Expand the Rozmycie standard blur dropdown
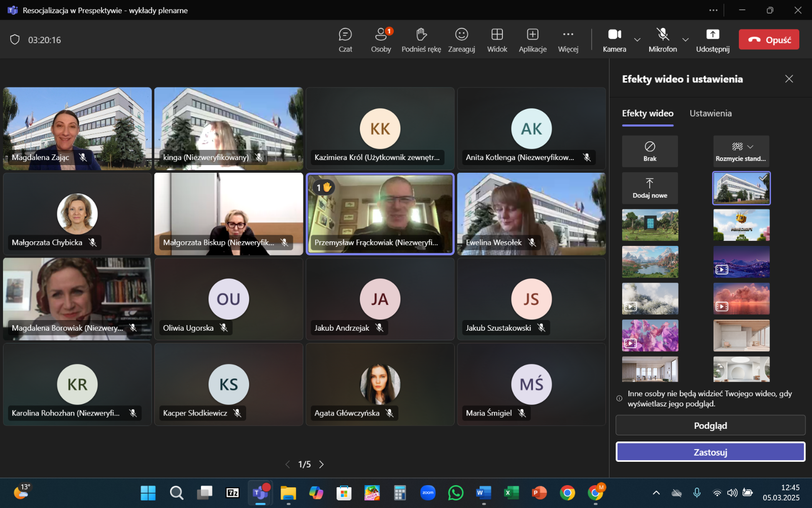The height and width of the screenshot is (508, 812). [x=750, y=147]
